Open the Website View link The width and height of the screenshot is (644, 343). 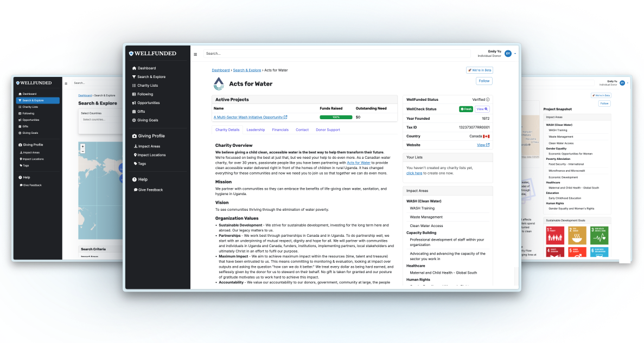coord(483,145)
